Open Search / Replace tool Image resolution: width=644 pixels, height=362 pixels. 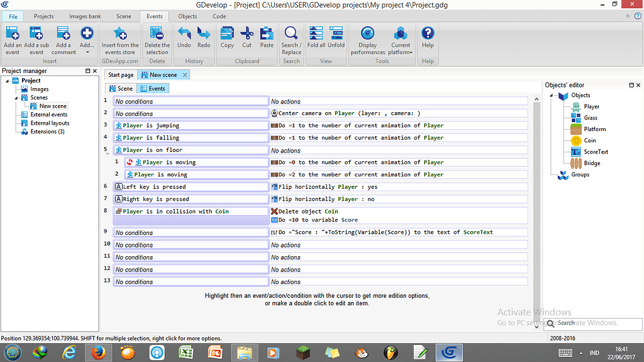tap(291, 40)
